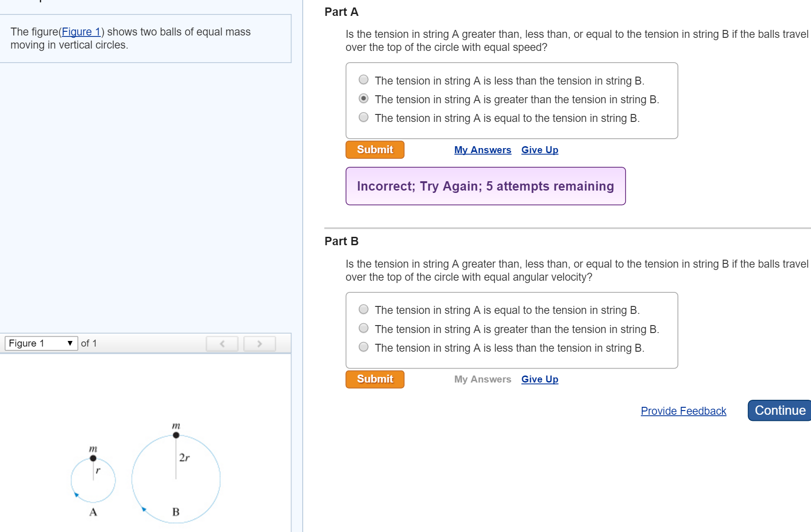Select 'tension in A is less than B' in Part B
This screenshot has height=532, width=811.
pos(363,347)
